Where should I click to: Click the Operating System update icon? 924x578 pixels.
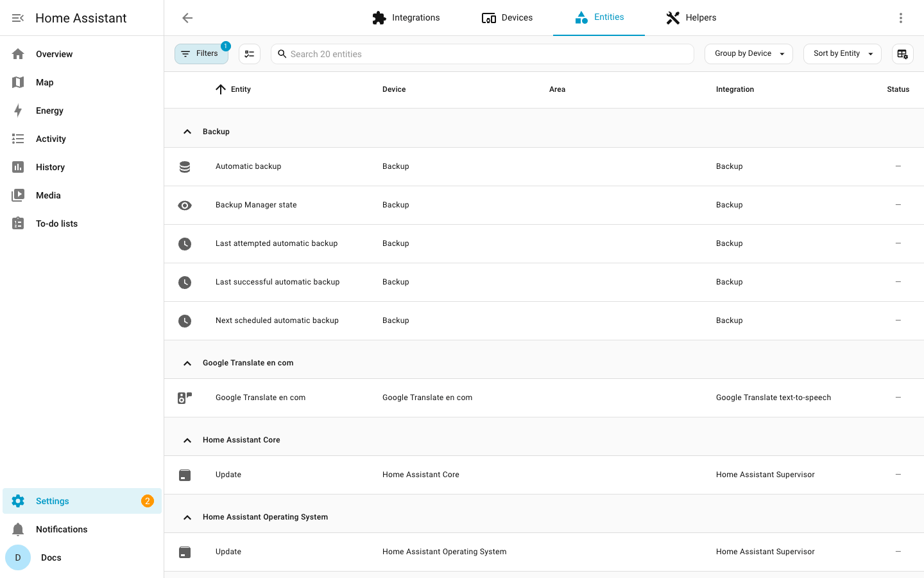pos(185,552)
